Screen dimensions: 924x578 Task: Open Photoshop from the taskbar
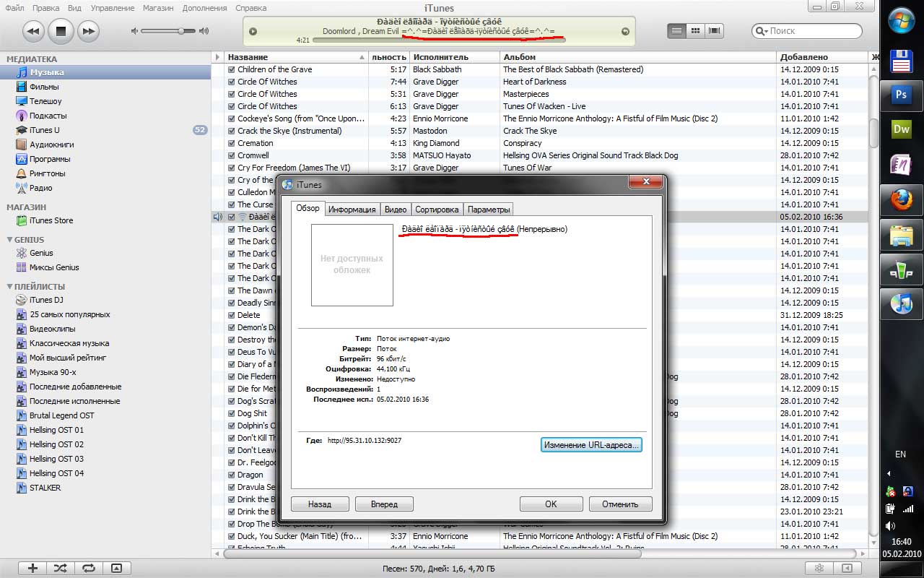pyautogui.click(x=901, y=95)
